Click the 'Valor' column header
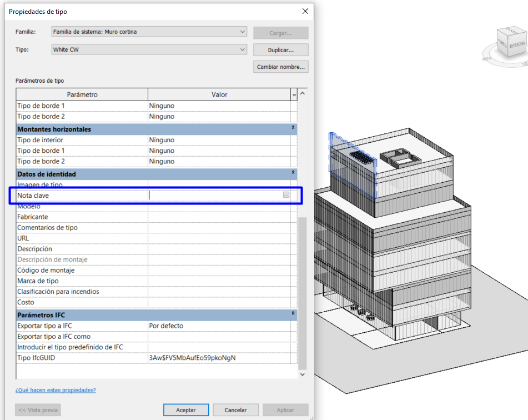The height and width of the screenshot is (420, 528). 219,94
